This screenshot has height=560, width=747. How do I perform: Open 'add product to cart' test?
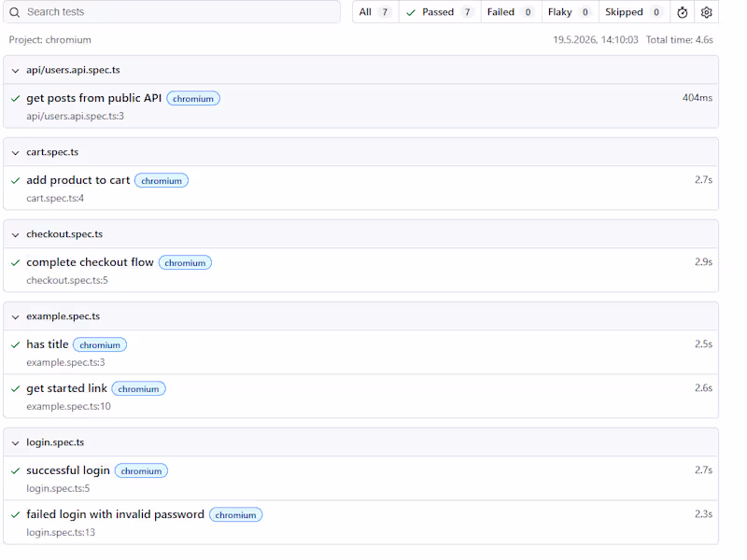tap(78, 180)
